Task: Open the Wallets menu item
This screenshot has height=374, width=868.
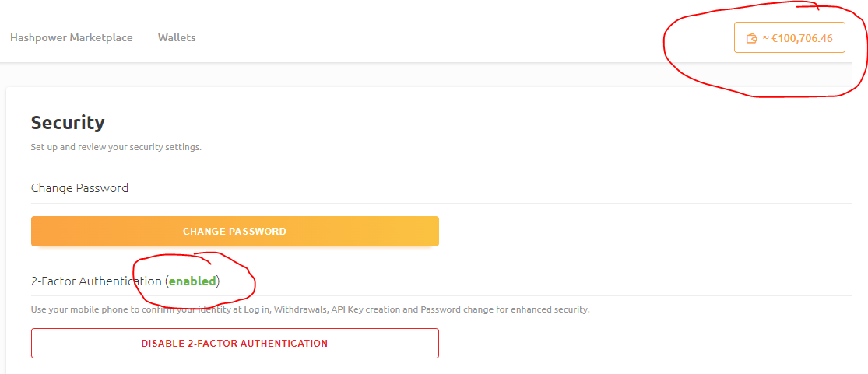Action: (x=177, y=37)
